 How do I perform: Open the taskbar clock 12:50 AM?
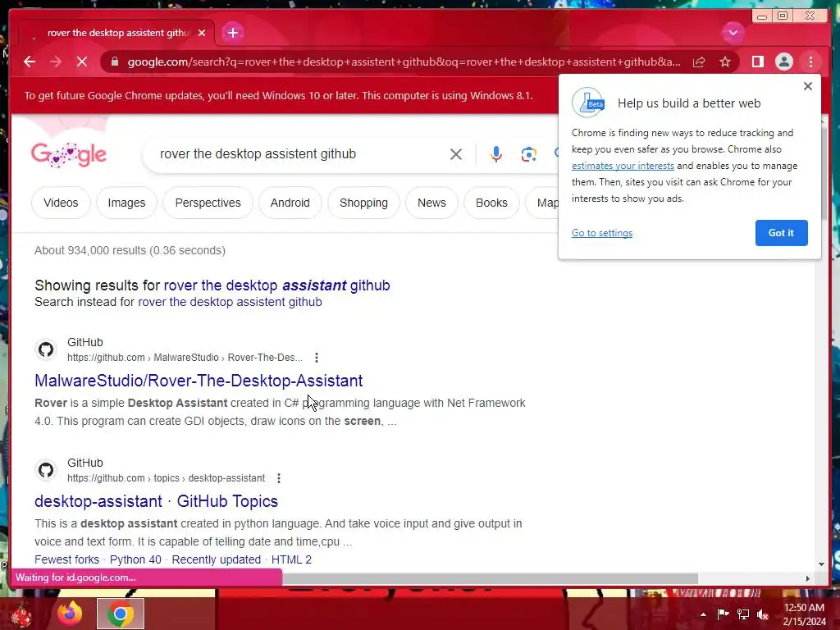[x=804, y=614]
